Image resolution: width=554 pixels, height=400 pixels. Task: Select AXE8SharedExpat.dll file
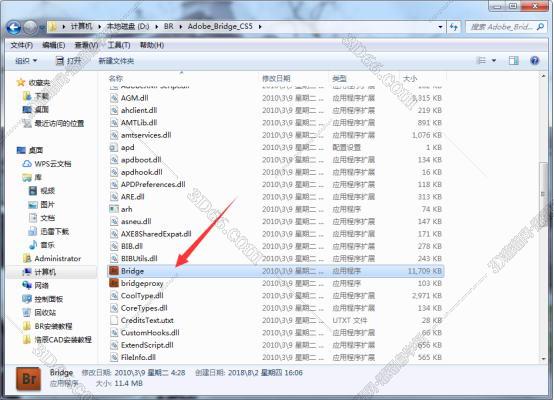[x=156, y=234]
